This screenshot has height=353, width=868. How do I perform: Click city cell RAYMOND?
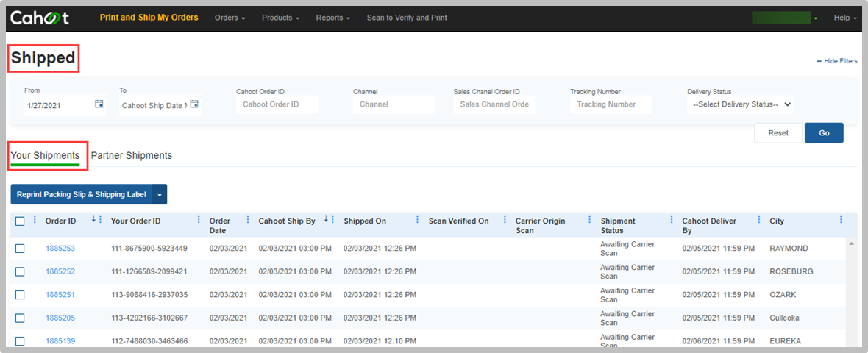click(789, 249)
